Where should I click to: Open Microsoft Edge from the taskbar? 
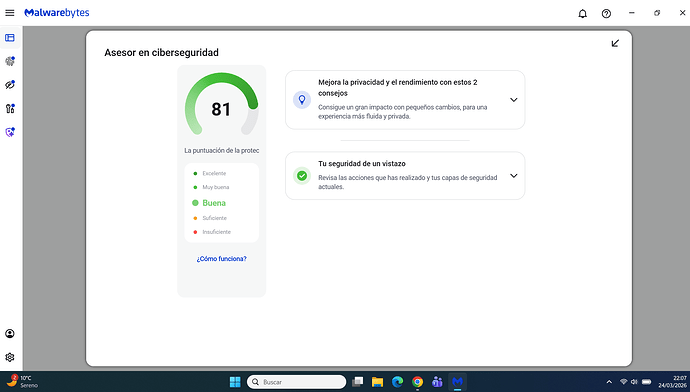click(x=397, y=382)
